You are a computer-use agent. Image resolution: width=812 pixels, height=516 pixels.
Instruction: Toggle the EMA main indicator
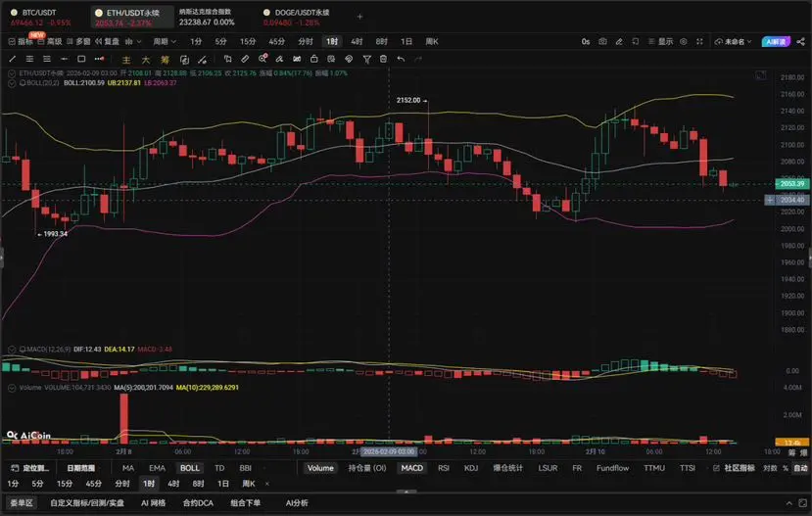[x=157, y=468]
